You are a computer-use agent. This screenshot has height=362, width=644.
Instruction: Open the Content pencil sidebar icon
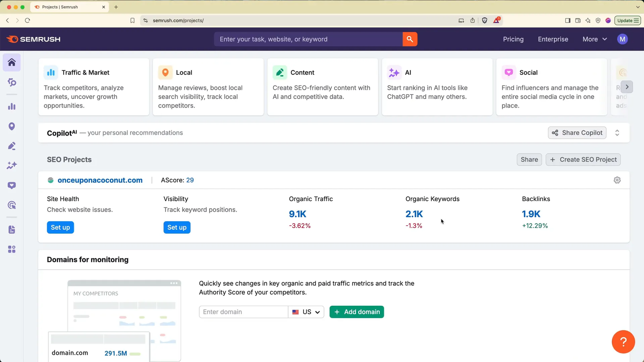pyautogui.click(x=12, y=146)
